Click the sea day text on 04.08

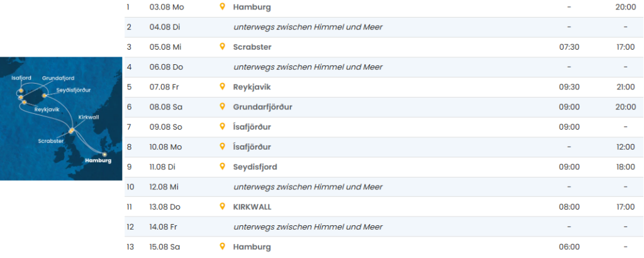click(308, 27)
